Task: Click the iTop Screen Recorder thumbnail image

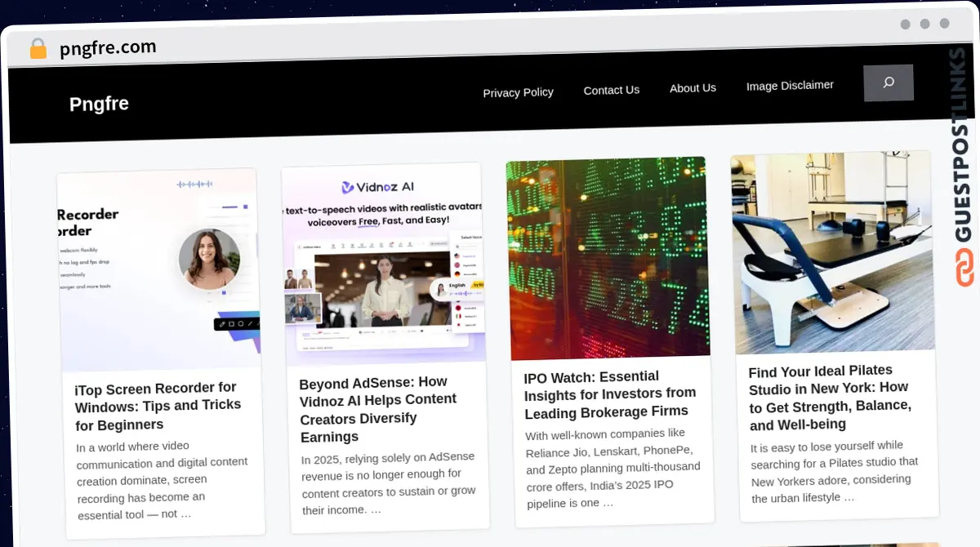Action: [x=158, y=269]
